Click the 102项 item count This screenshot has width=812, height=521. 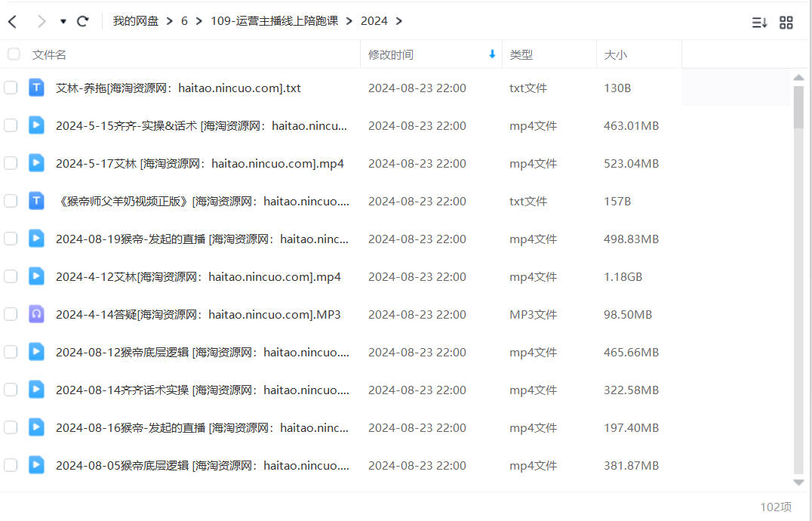776,507
